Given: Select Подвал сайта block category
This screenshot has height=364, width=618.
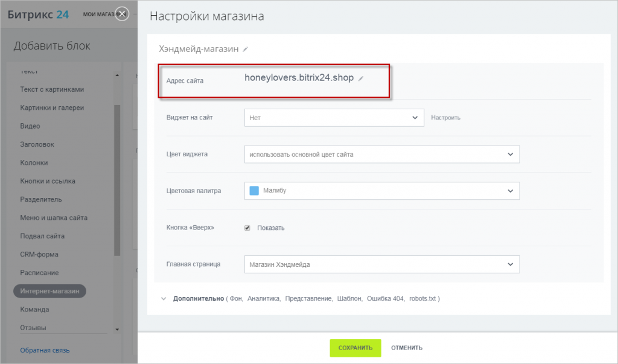Looking at the screenshot, I should tap(42, 236).
